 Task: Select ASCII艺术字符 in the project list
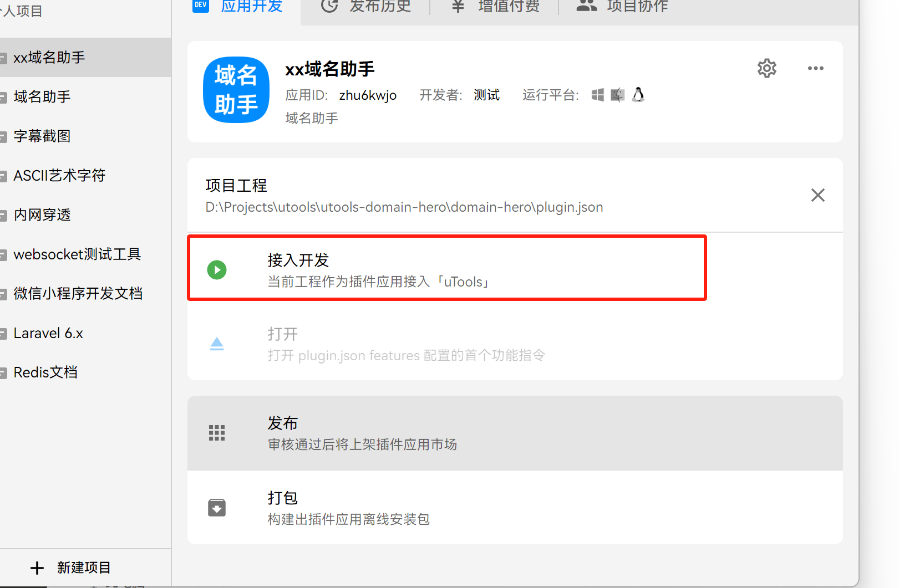pyautogui.click(x=59, y=176)
